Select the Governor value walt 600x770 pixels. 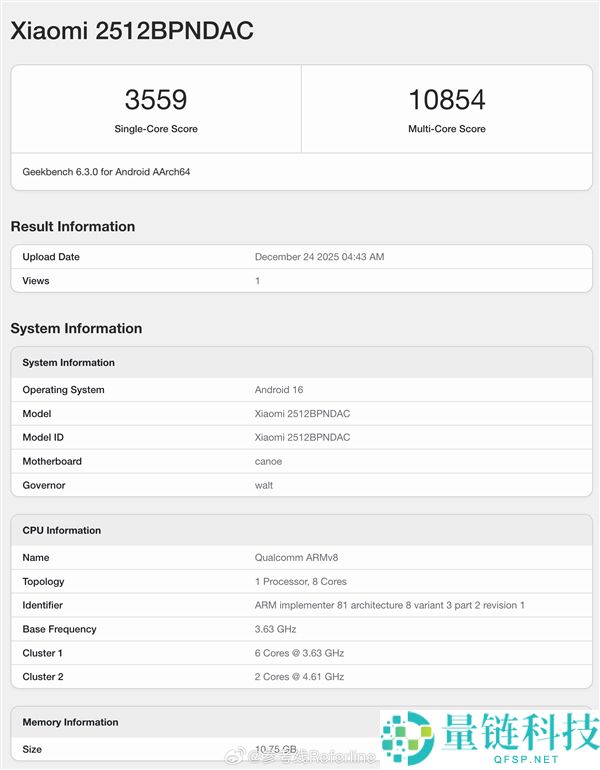264,485
